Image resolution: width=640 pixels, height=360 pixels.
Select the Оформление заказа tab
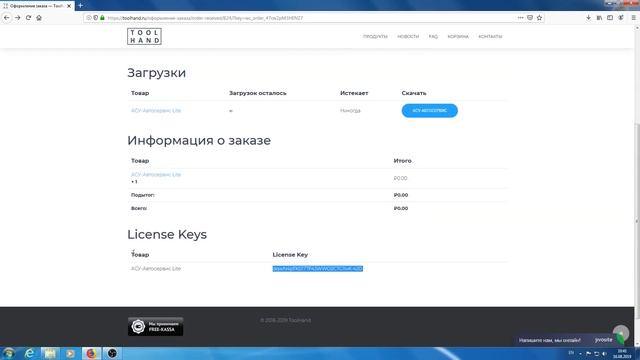tap(37, 6)
